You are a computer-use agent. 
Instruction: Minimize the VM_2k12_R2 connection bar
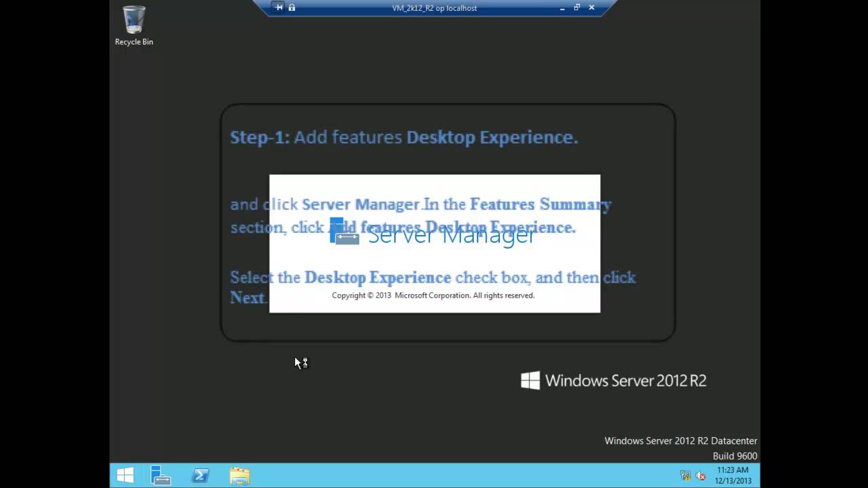(x=562, y=8)
